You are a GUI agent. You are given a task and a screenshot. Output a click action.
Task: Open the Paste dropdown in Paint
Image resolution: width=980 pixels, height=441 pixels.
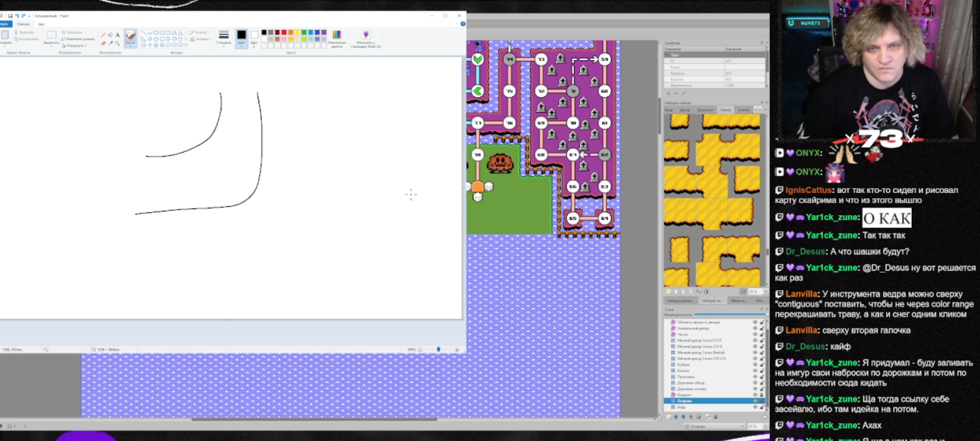4,45
